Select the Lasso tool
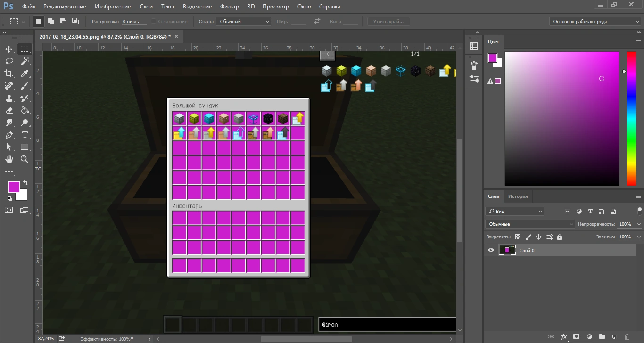The image size is (644, 343). click(9, 61)
